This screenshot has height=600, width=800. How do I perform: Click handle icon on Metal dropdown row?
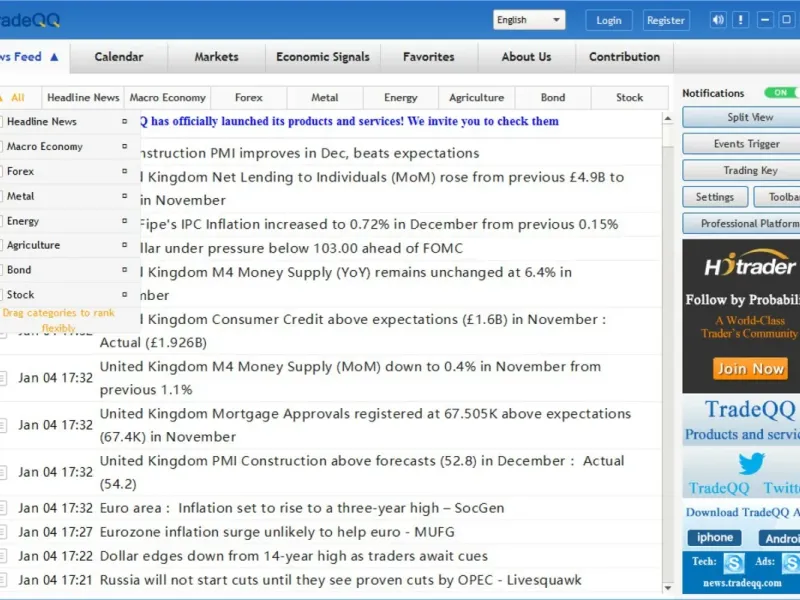124,196
